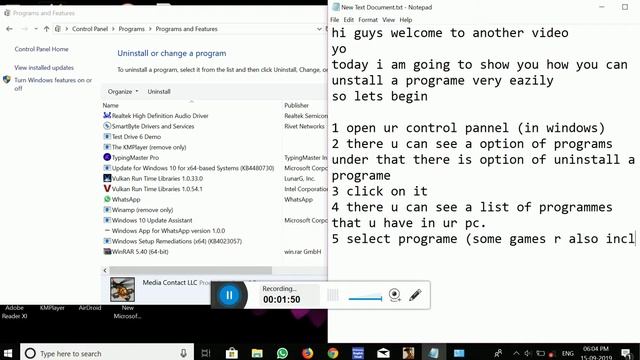Open the Organize dropdown

pyautogui.click(x=123, y=91)
